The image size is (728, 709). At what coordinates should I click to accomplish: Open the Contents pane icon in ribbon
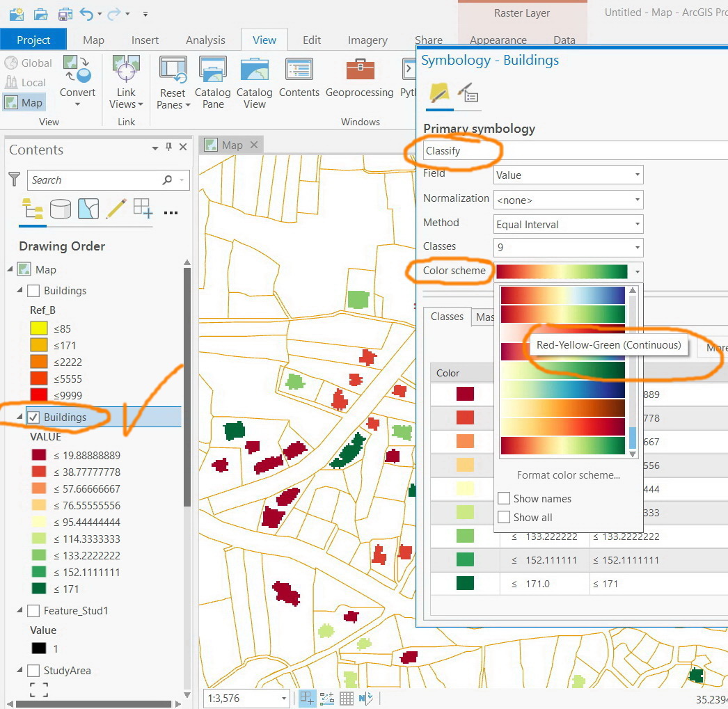point(299,70)
